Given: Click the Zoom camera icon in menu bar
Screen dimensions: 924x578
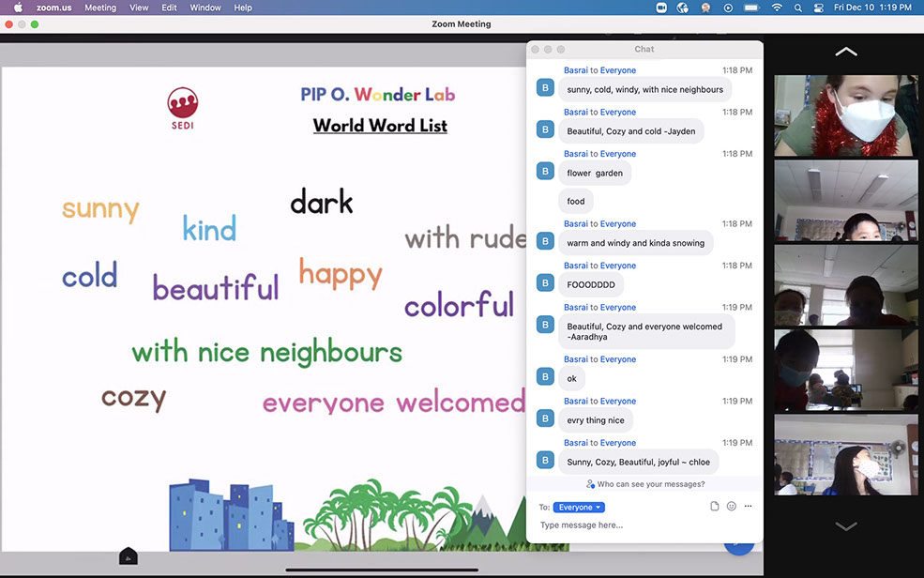Looking at the screenshot, I should (660, 8).
